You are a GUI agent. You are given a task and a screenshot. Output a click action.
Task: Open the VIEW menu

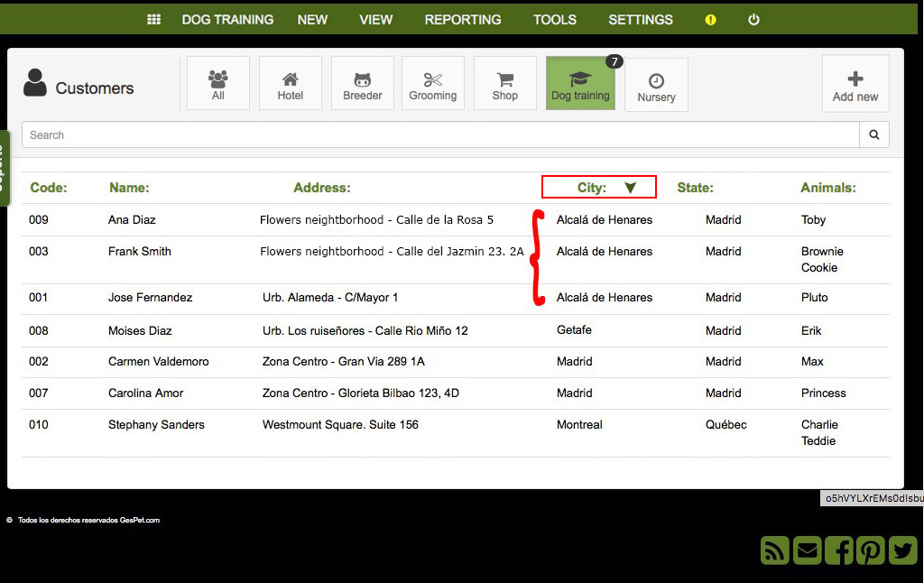(x=376, y=20)
